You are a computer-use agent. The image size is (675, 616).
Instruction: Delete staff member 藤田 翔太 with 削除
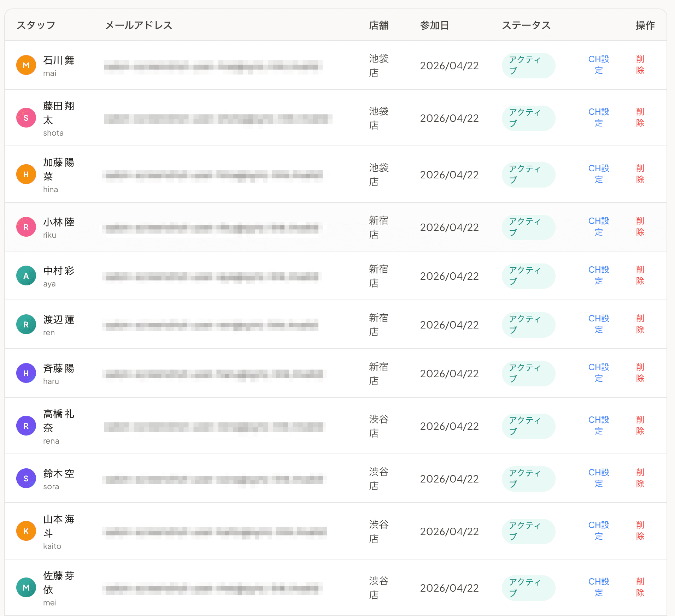pyautogui.click(x=640, y=118)
